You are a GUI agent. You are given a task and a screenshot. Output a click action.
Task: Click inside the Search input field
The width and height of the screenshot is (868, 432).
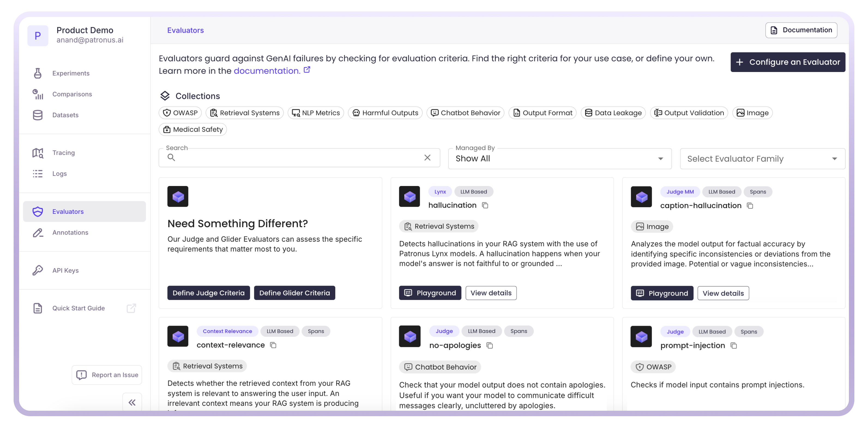(297, 157)
